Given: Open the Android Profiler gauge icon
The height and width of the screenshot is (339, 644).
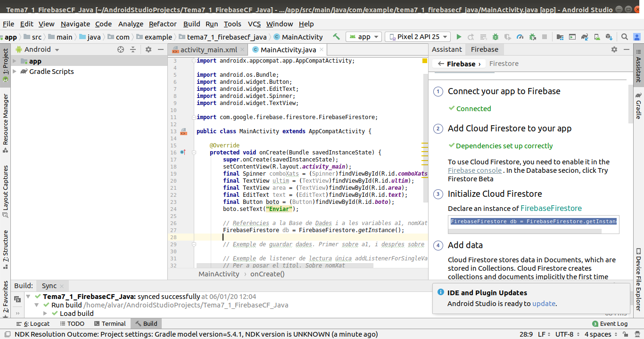Looking at the screenshot, I should tap(520, 37).
